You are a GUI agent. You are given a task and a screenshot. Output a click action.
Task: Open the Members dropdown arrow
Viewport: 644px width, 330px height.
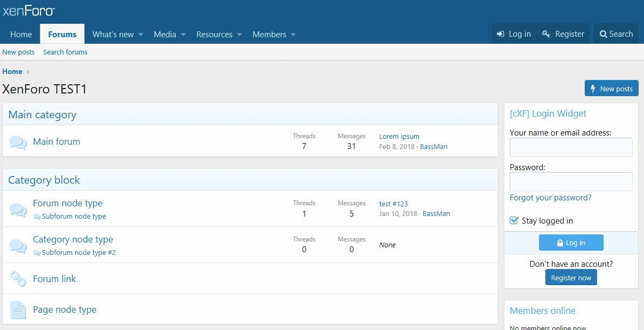click(293, 35)
